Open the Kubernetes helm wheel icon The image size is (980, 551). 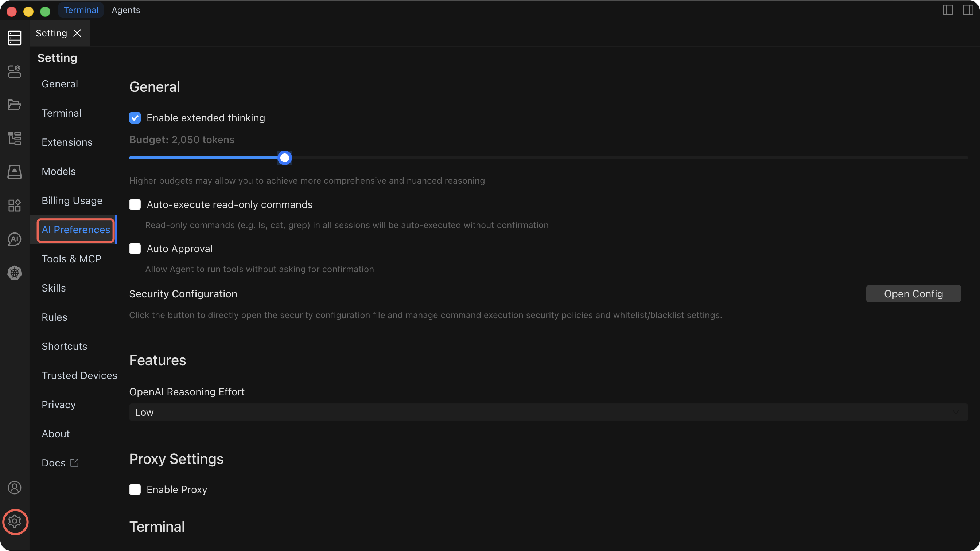15,273
